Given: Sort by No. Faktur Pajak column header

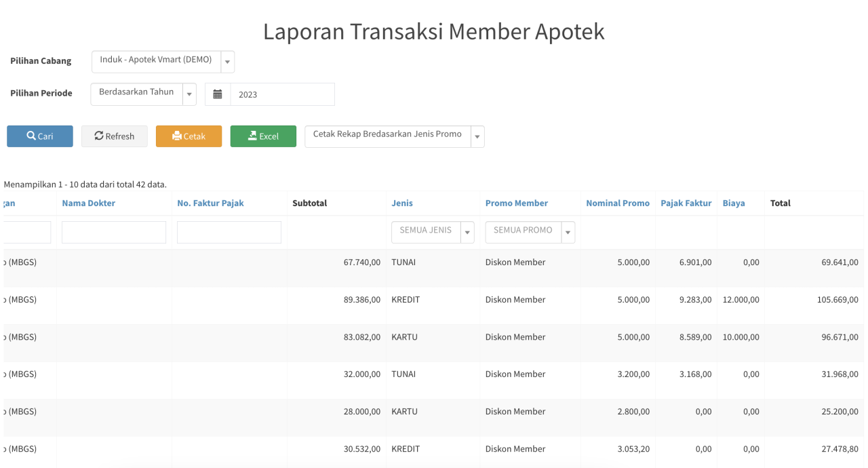Looking at the screenshot, I should 210,203.
